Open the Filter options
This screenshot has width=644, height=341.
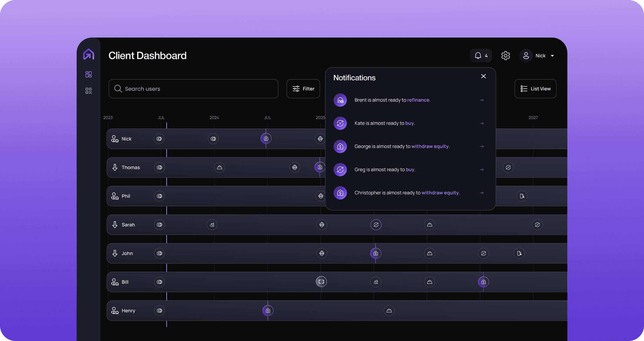click(x=303, y=89)
